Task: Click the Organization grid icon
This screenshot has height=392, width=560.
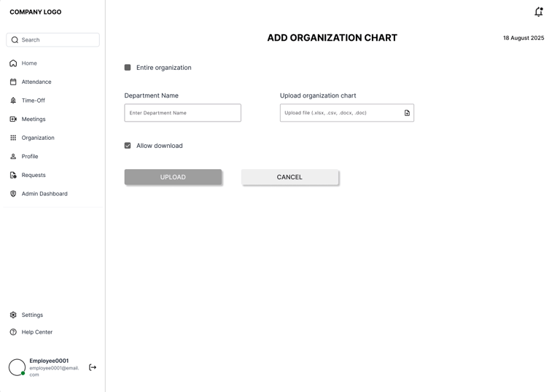Action: tap(13, 138)
